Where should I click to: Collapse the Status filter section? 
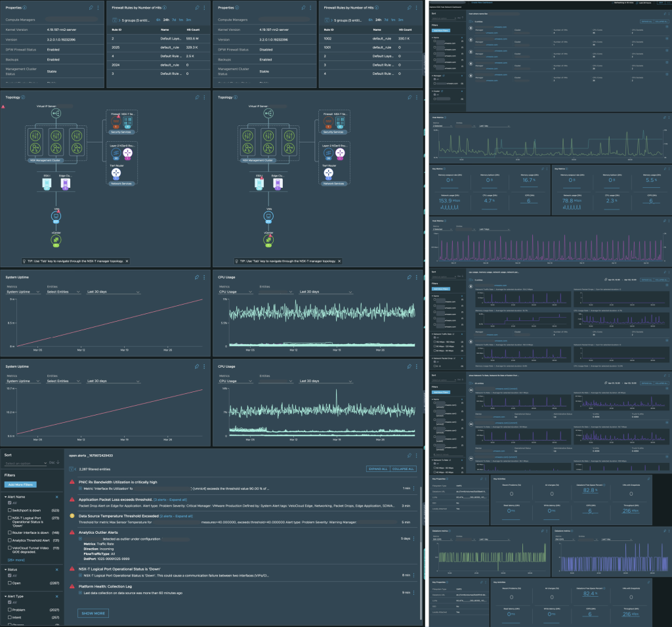point(7,569)
